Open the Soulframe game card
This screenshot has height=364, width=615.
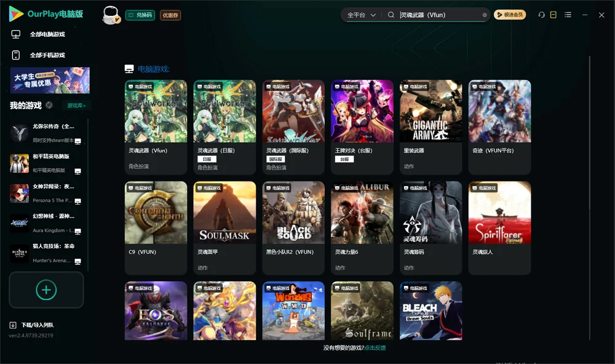tap(362, 311)
